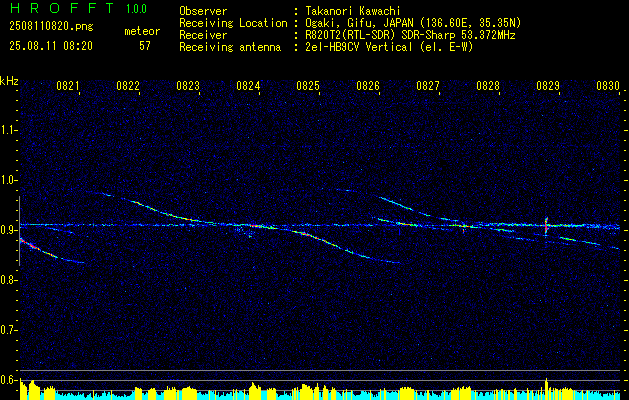Click the vertical burst echo at 0829
The height and width of the screenshot is (400, 629).
pyautogui.click(x=546, y=225)
